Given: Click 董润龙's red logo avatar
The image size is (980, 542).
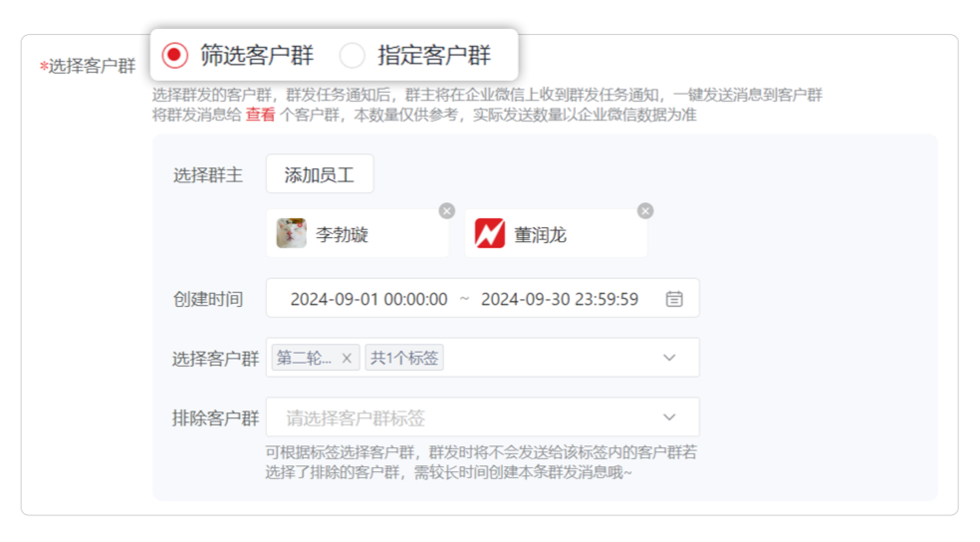Looking at the screenshot, I should (490, 234).
